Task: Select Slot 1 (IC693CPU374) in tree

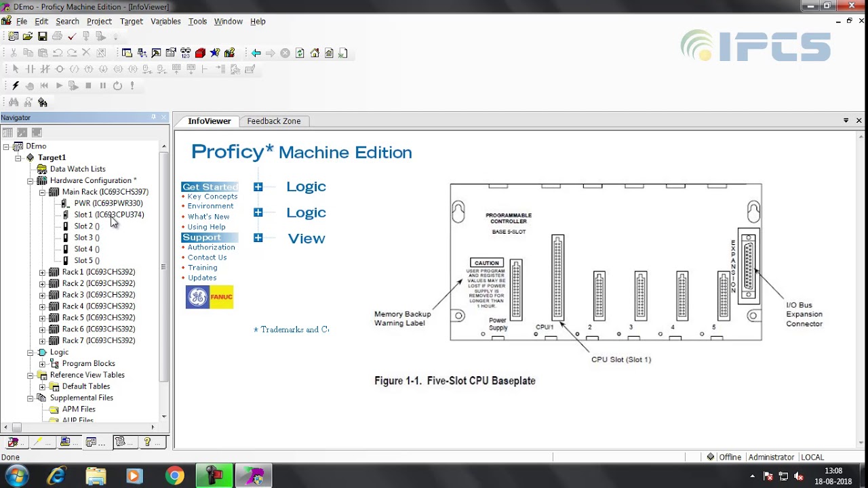Action: (108, 215)
